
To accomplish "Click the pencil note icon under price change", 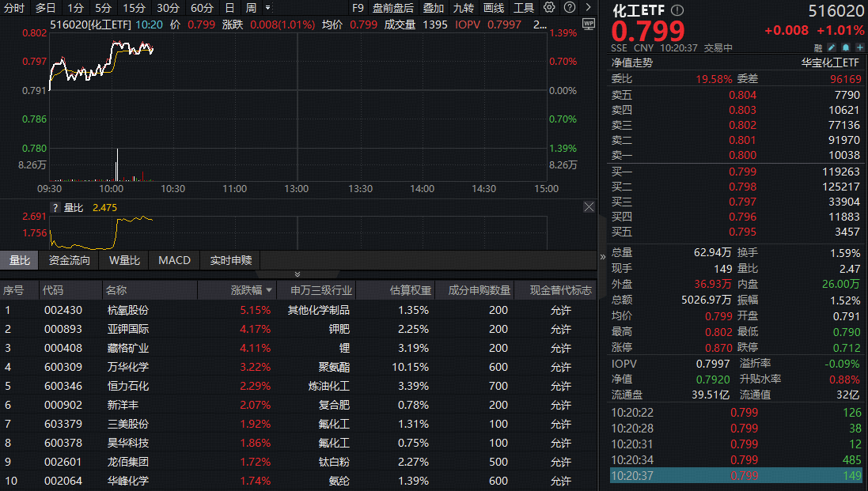I will coord(832,47).
